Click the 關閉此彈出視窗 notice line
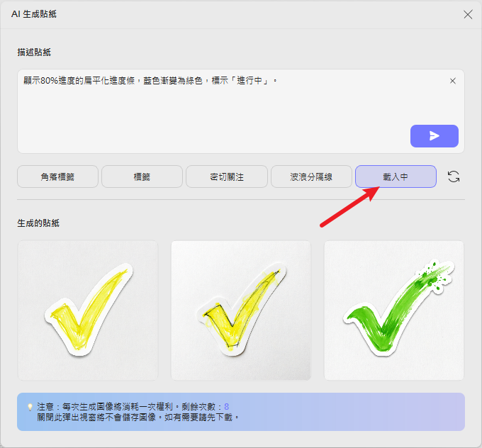The width and height of the screenshot is (482, 448). 138,418
